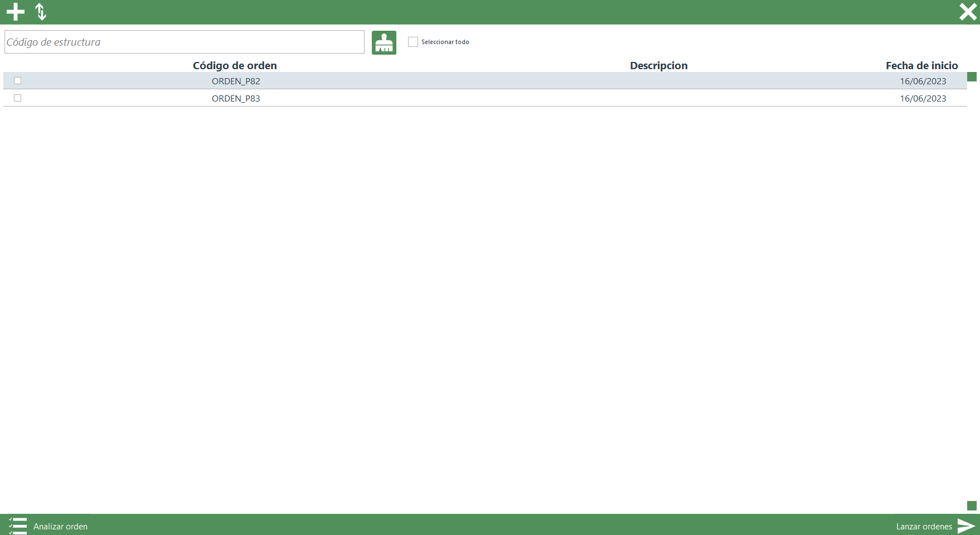Sort by the Código de orden column header
The image size is (980, 535).
coord(235,66)
